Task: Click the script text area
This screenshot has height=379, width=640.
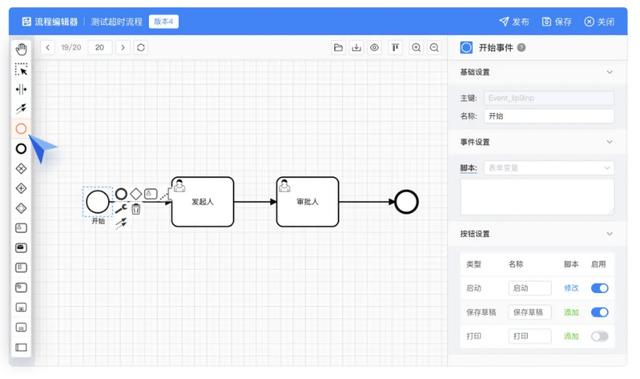Action: tap(537, 197)
